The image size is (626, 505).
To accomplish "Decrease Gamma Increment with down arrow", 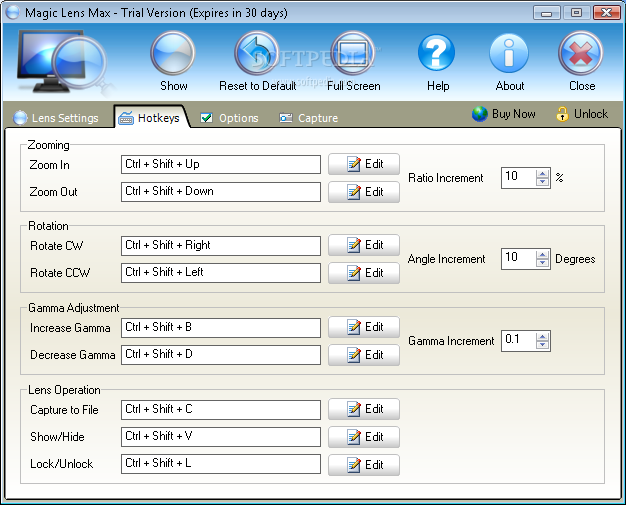I will [542, 345].
